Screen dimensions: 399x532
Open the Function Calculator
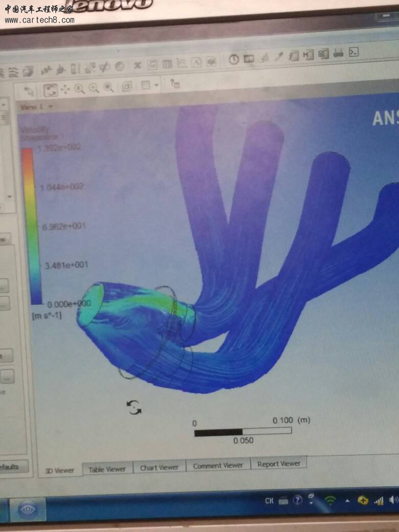(294, 56)
